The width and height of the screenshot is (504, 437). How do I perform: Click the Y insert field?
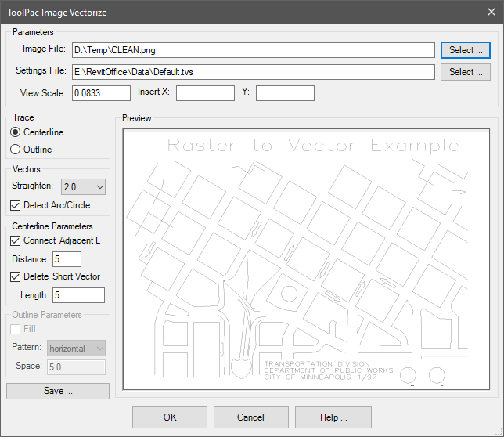click(285, 93)
